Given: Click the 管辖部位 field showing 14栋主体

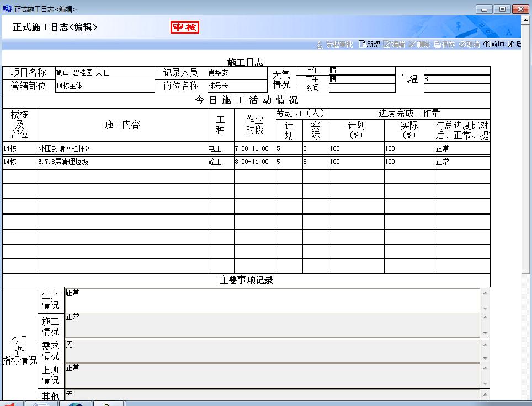Looking at the screenshot, I should [105, 86].
